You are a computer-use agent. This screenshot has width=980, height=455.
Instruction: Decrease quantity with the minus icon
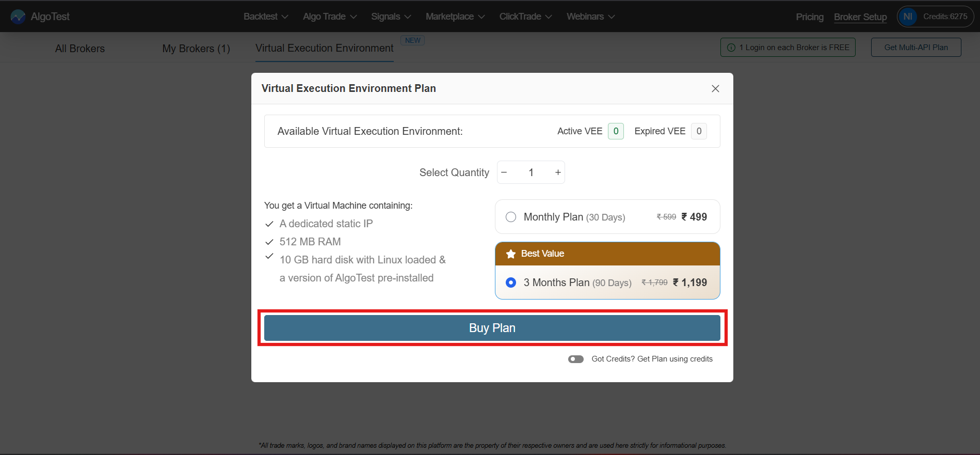[504, 172]
